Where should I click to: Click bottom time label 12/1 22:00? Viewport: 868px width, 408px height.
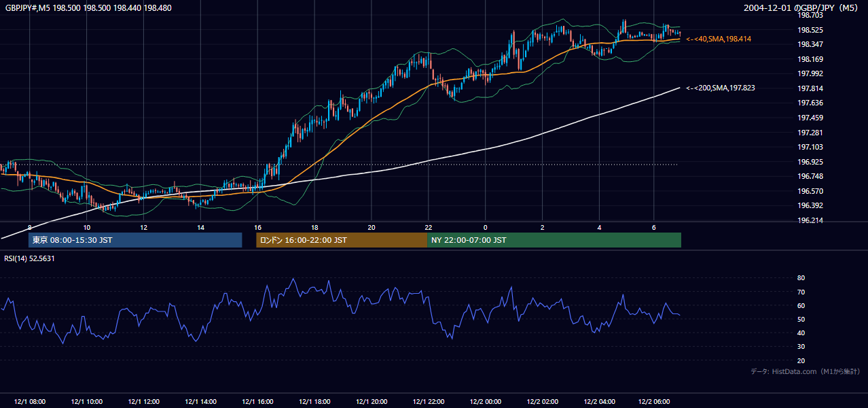(x=429, y=402)
